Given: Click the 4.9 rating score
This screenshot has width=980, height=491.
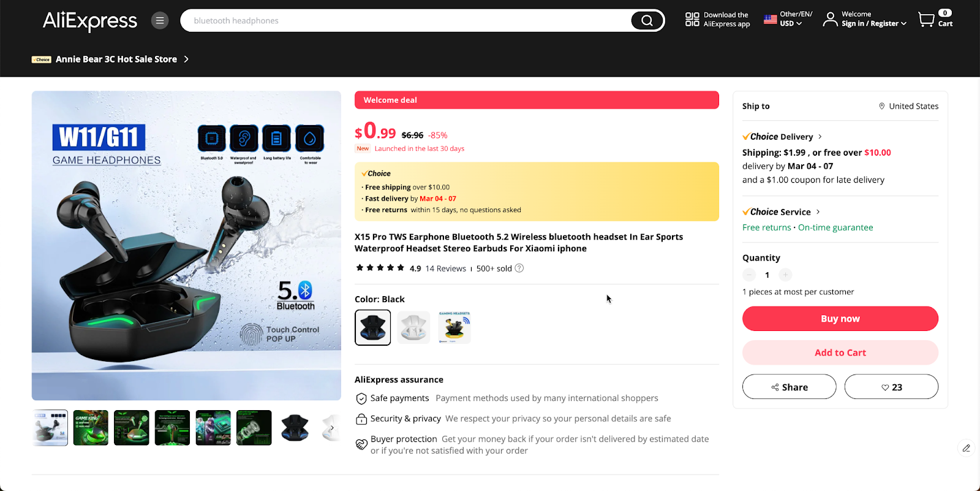Looking at the screenshot, I should pyautogui.click(x=415, y=268).
